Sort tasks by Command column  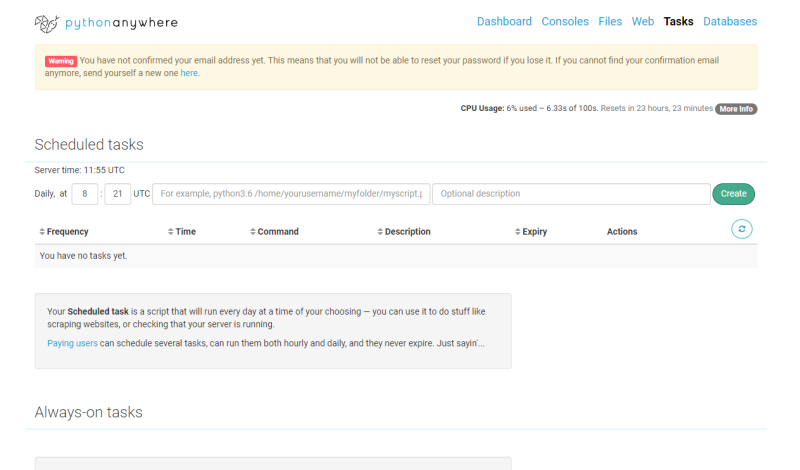[x=277, y=232]
